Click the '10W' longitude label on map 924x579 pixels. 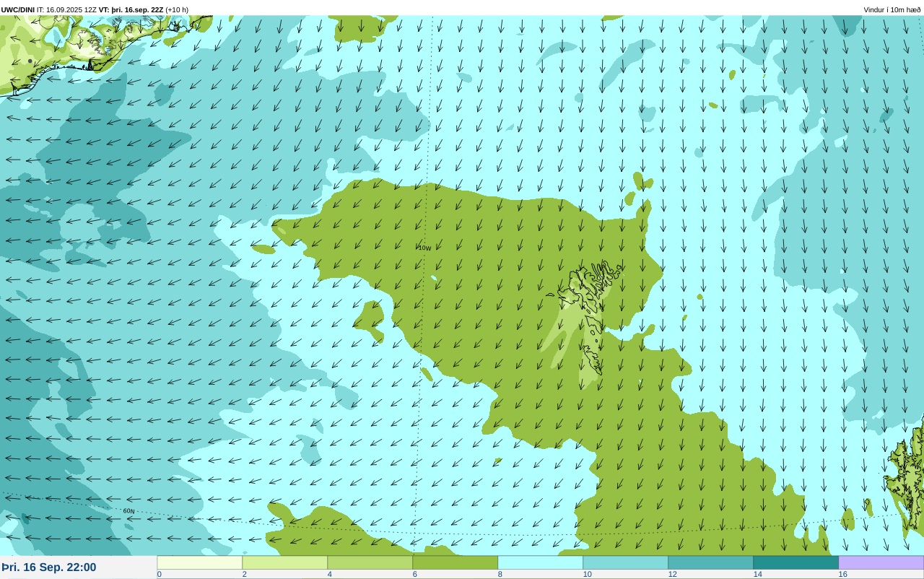tap(424, 248)
